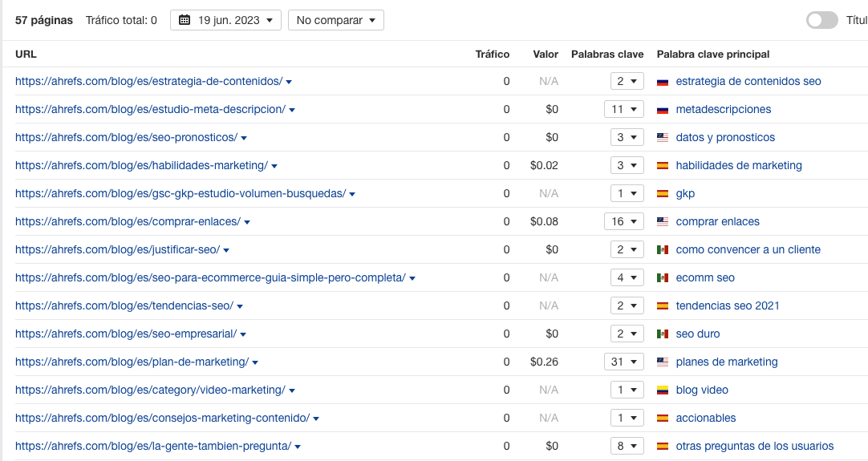Open seo-pronosticos URL link
868x461 pixels.
click(126, 137)
